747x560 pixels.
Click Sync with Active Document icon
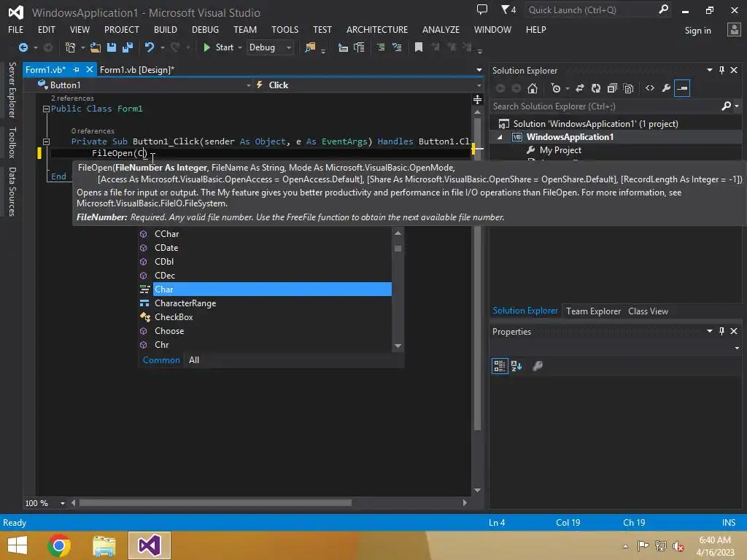pyautogui.click(x=580, y=88)
